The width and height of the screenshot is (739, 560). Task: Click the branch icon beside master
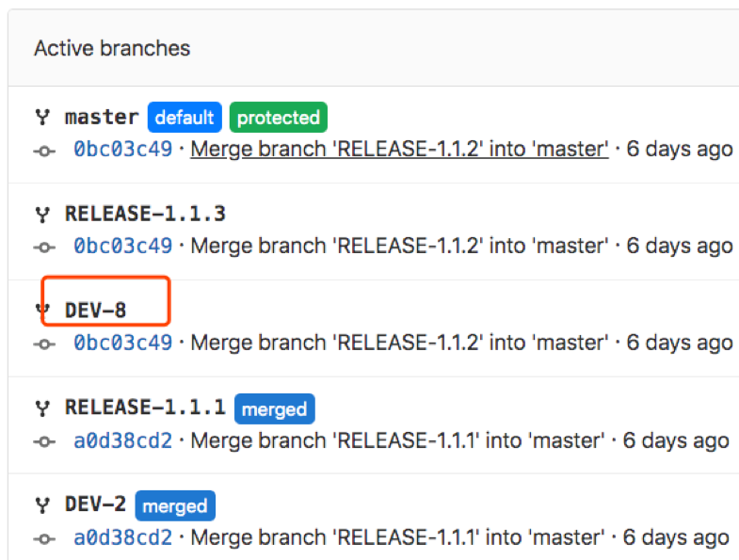(42, 117)
